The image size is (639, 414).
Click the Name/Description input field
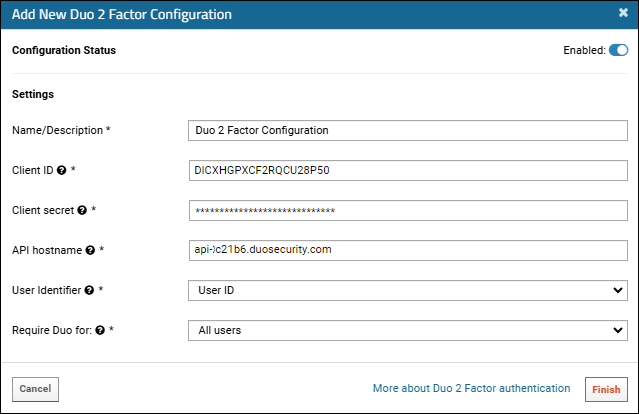pyautogui.click(x=408, y=130)
